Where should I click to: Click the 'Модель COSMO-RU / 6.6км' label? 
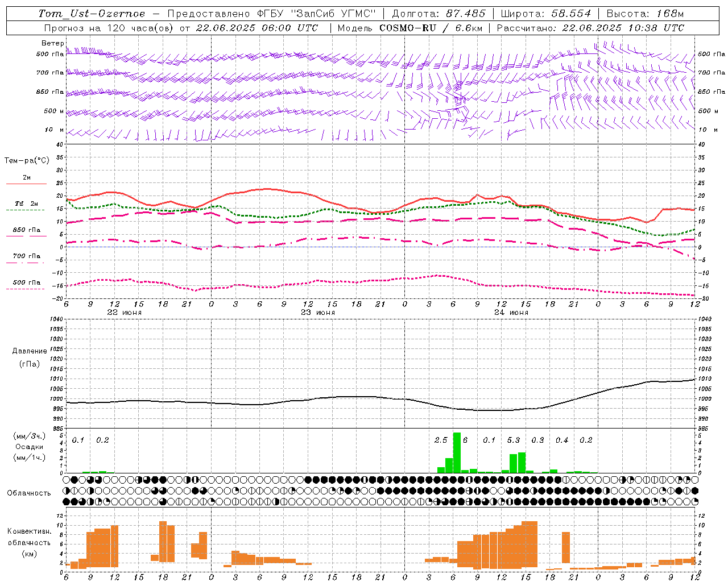pos(409,28)
